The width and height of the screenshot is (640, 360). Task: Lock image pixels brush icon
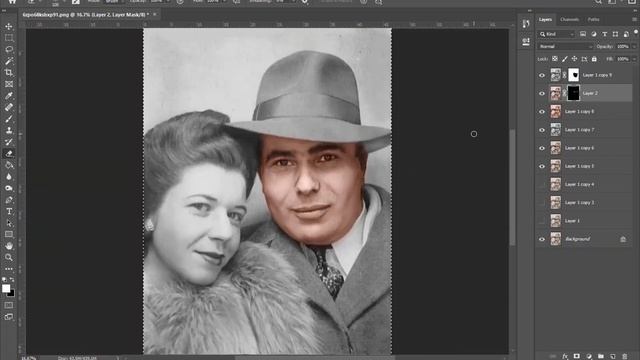(x=564, y=59)
